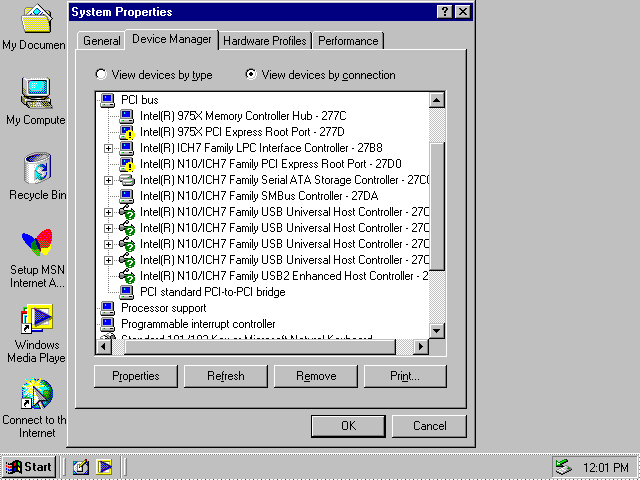
Task: Select View devices by connection option
Action: (251, 75)
